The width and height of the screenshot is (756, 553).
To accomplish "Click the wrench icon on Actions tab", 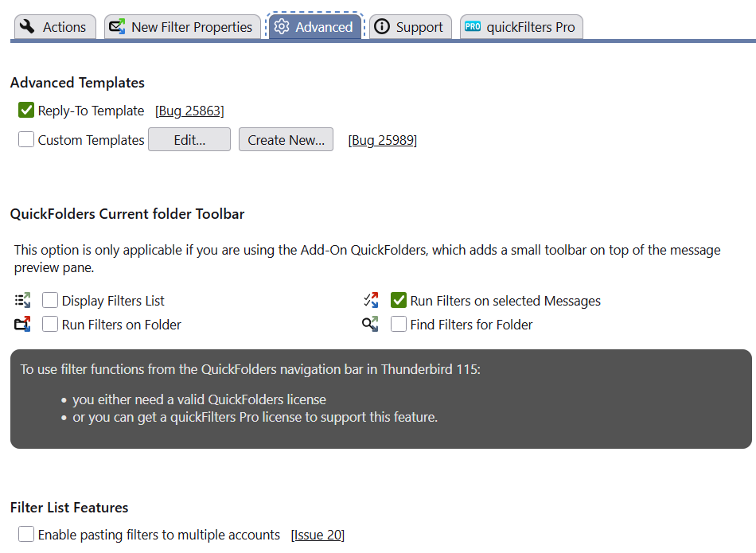I will coord(28,27).
